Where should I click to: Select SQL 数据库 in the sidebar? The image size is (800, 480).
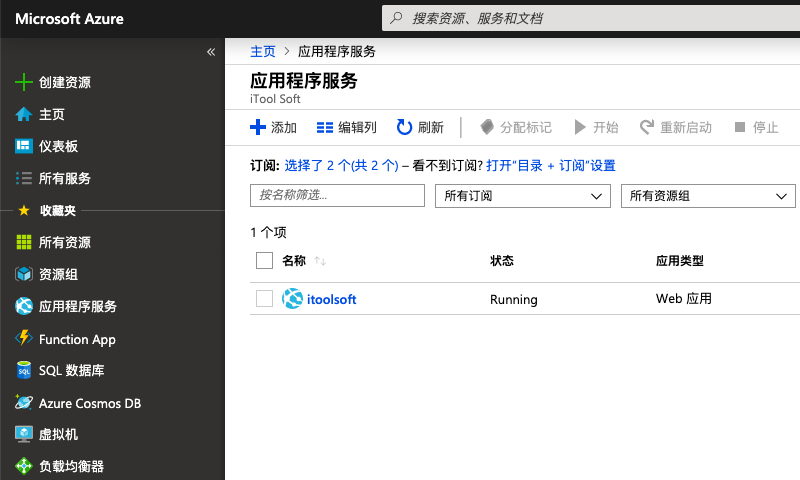[71, 370]
